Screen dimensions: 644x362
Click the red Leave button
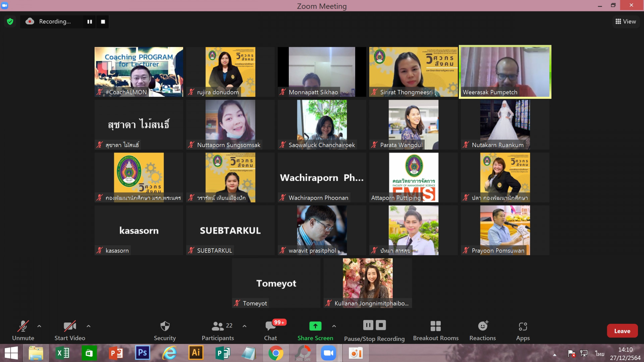tap(622, 331)
